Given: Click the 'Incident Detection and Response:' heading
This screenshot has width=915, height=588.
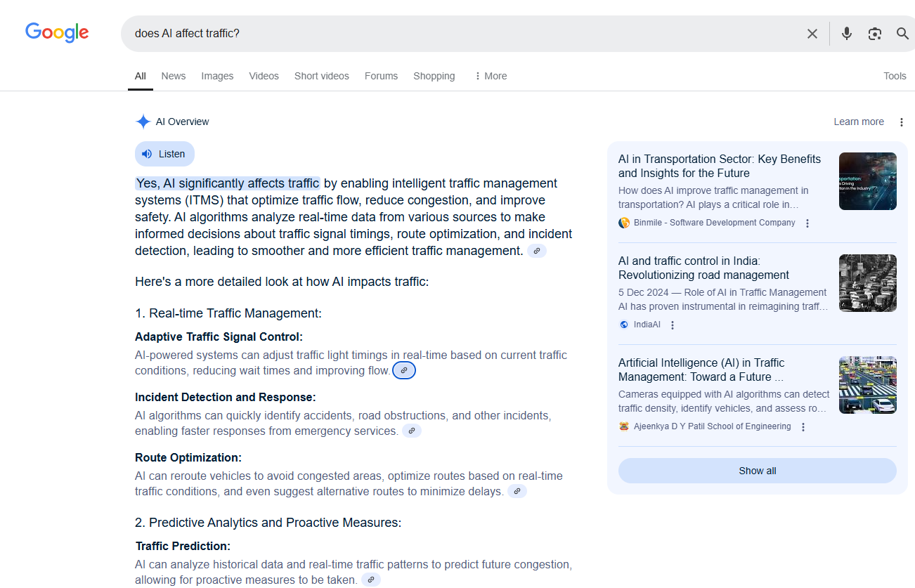Looking at the screenshot, I should point(226,397).
